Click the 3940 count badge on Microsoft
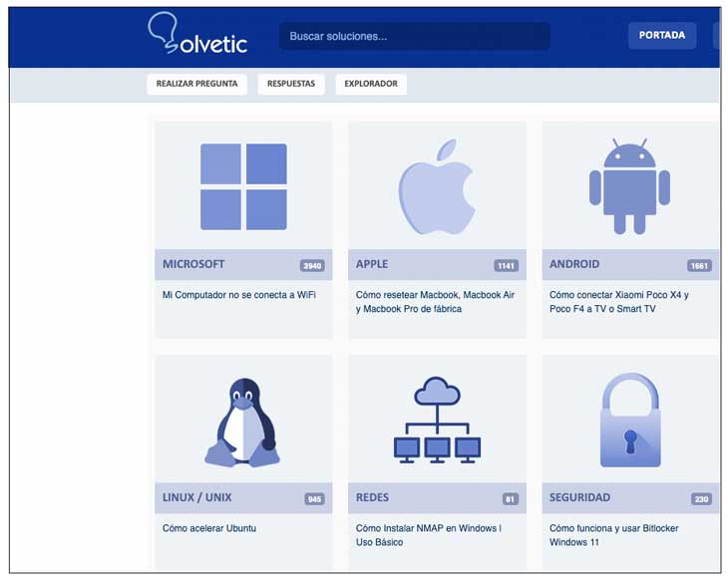The height and width of the screenshot is (580, 728). 312,266
